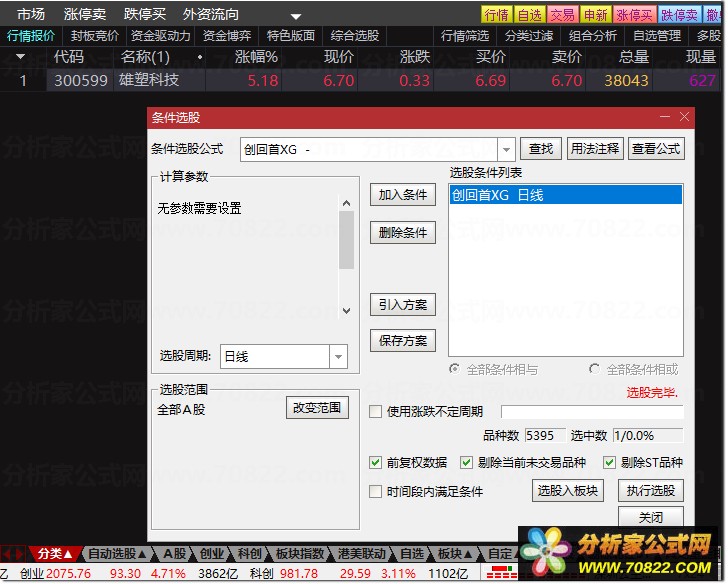This screenshot has height=584, width=728.
Task: Click the 删除条件 button
Action: click(x=403, y=233)
